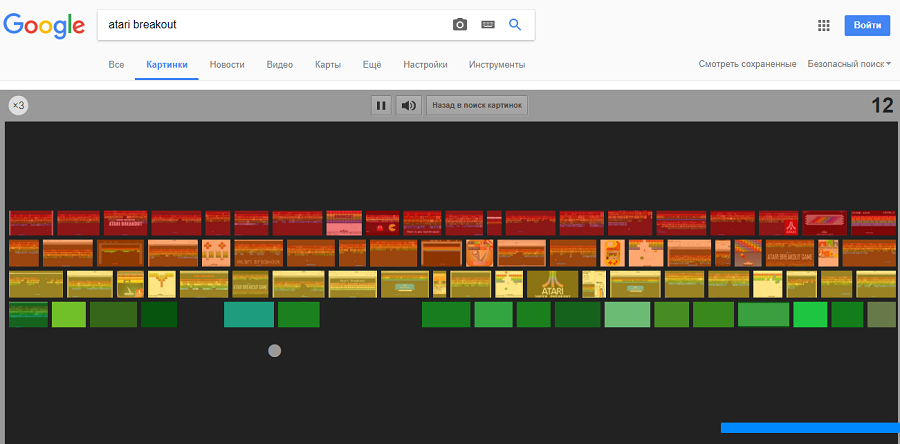The height and width of the screenshot is (444, 900).
Task: Click the red Atari logo thumbnail
Action: pos(779,223)
